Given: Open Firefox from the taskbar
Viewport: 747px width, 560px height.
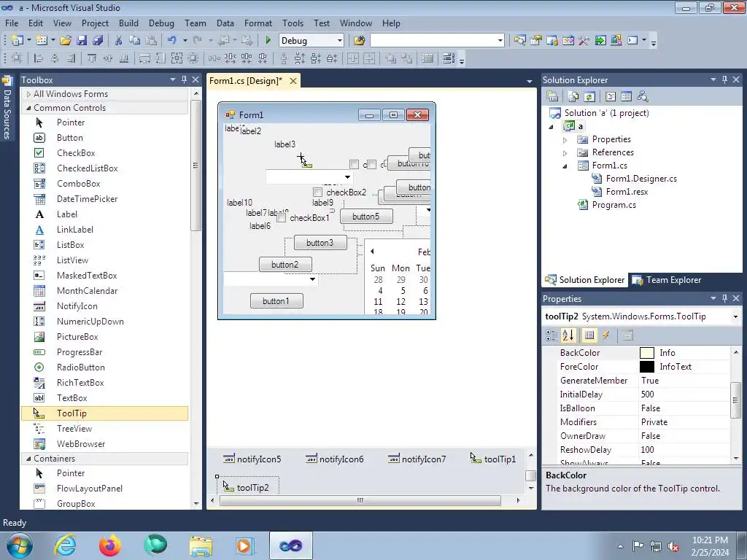Looking at the screenshot, I should [110, 545].
